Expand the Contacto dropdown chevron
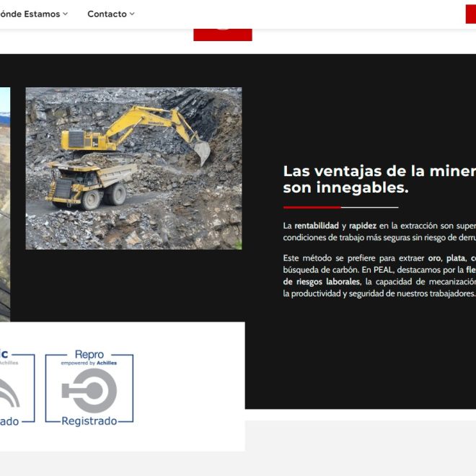476x476 pixels. tap(132, 14)
